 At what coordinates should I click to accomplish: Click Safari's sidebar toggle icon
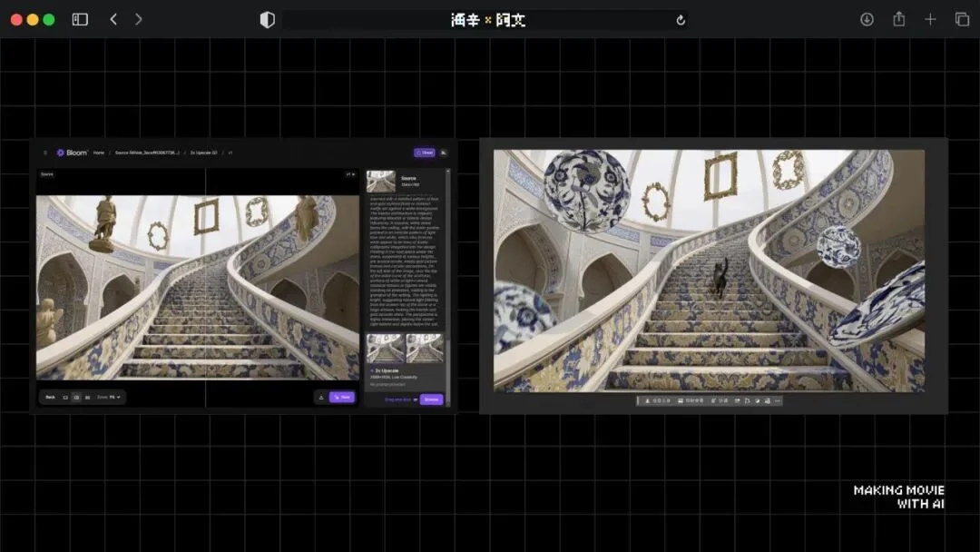pyautogui.click(x=80, y=19)
